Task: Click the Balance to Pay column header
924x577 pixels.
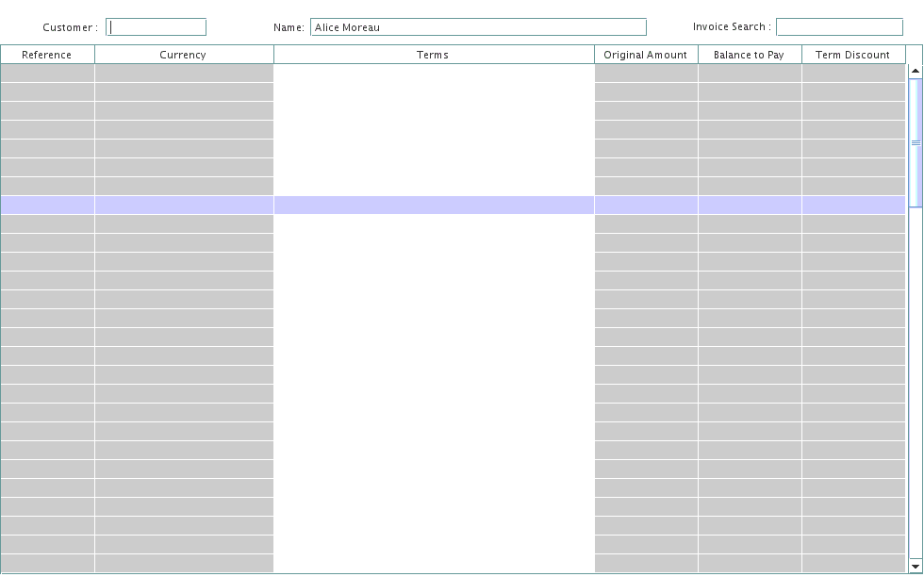Action: click(750, 55)
